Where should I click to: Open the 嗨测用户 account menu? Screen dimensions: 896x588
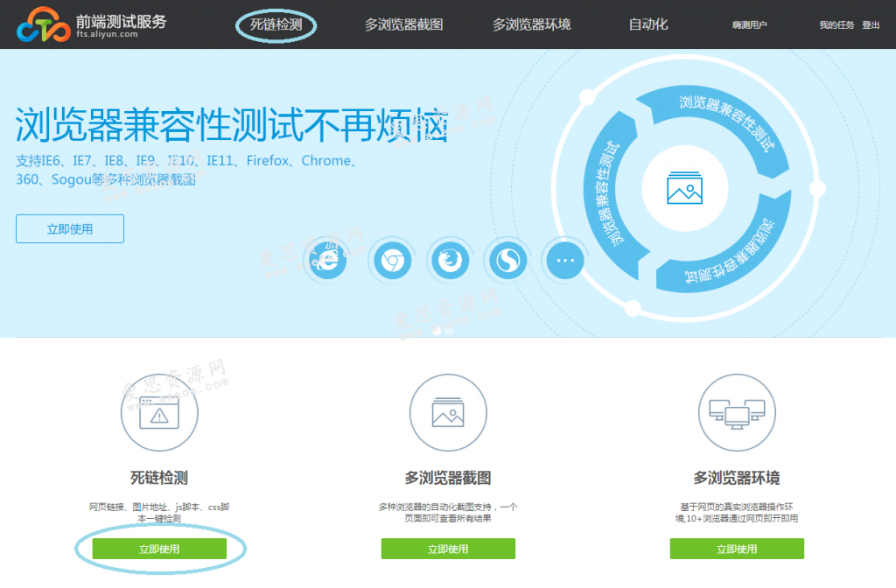748,25
